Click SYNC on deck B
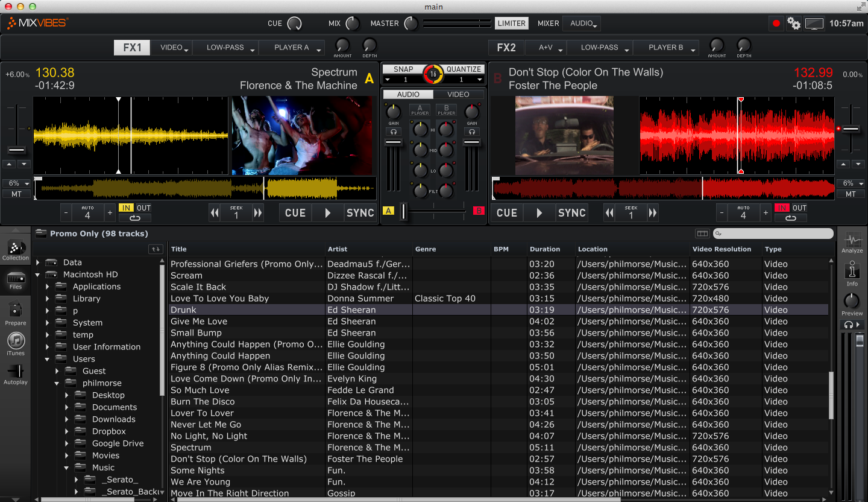Screen dimensions: 868x502 pyautogui.click(x=571, y=212)
